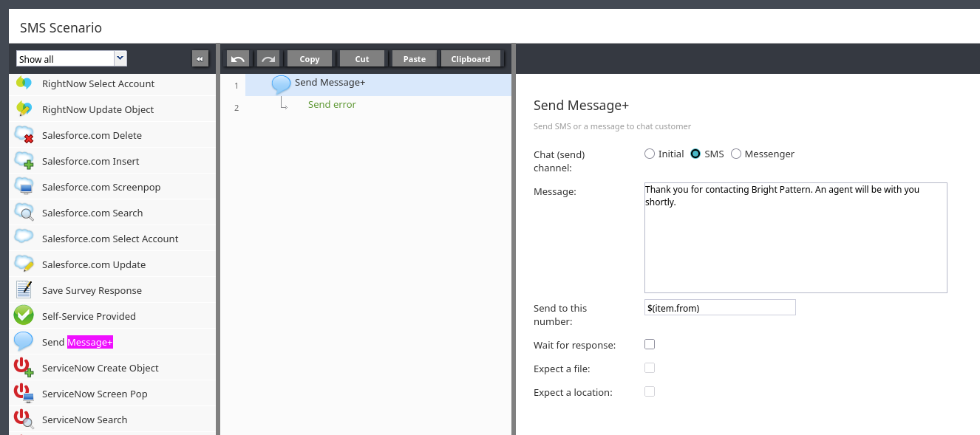Open the Show all filter dropdown
980x435 pixels.
(120, 58)
